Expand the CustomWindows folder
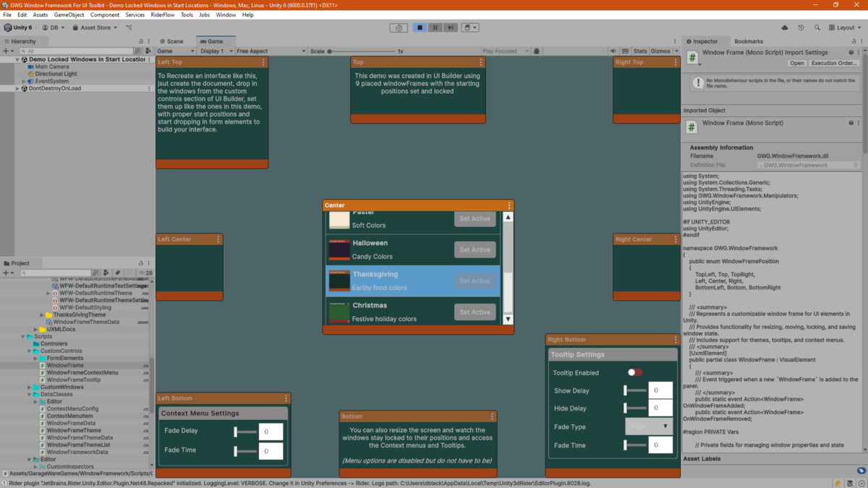 [x=30, y=388]
